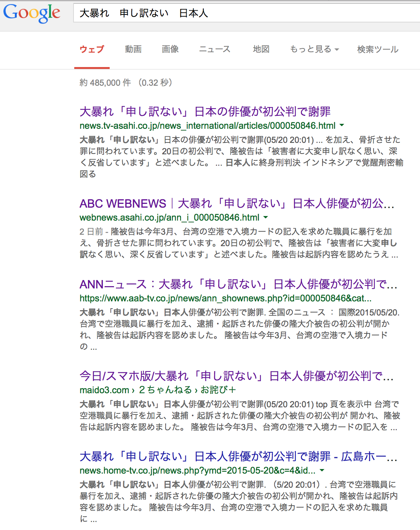Image resolution: width=420 pixels, height=530 pixels.
Task: Click the 約 485,000 件 result count
Action: click(105, 83)
